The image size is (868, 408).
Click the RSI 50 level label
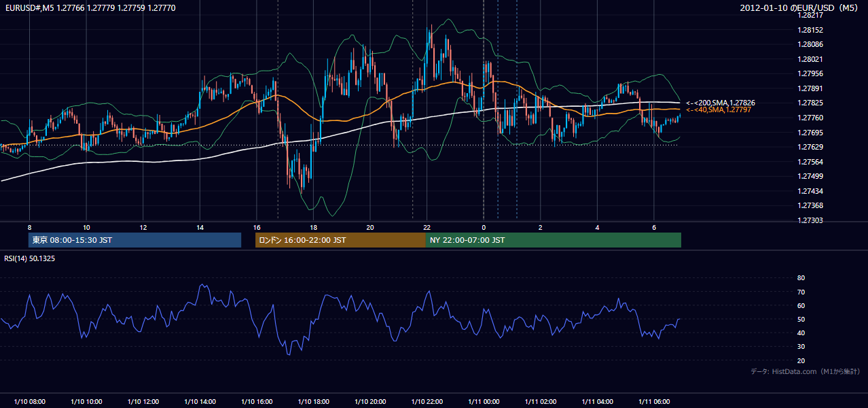pos(801,319)
